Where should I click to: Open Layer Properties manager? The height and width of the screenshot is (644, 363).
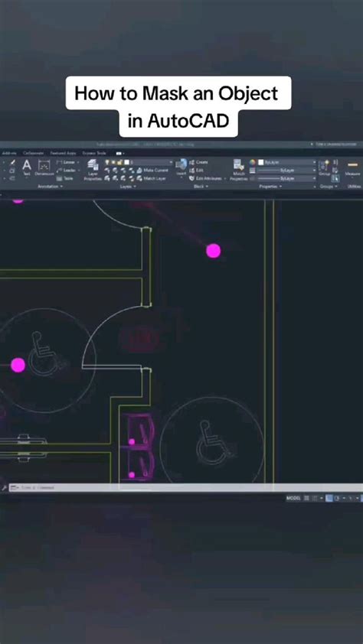(x=93, y=170)
